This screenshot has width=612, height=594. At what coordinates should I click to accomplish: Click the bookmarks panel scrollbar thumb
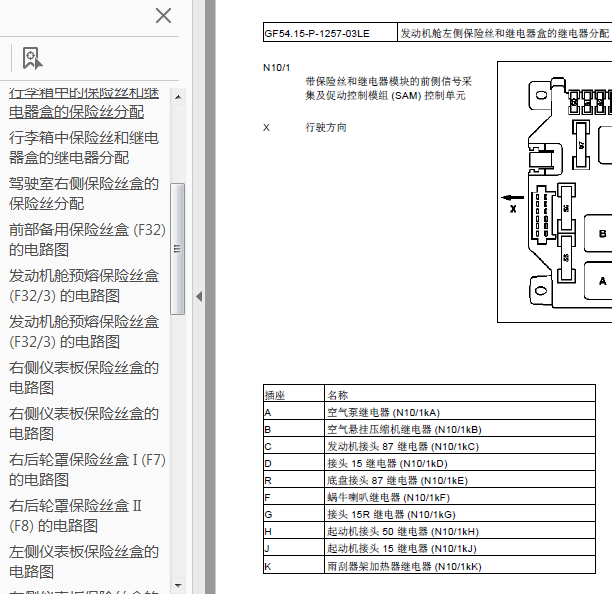[178, 249]
